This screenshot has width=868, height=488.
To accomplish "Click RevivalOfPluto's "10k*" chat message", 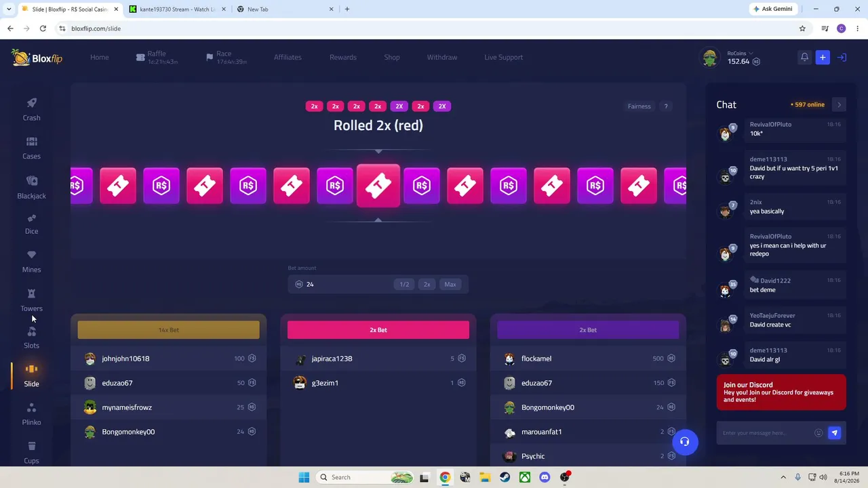I will [x=756, y=134].
